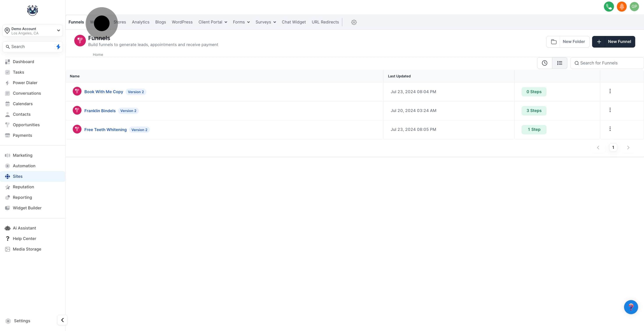Click the lightning quick actions icon

tap(58, 47)
